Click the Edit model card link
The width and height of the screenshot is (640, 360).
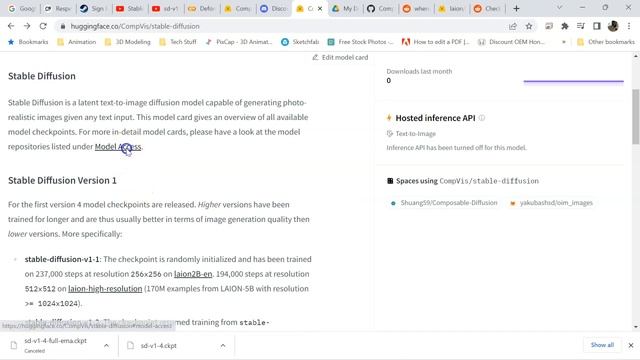[x=340, y=58]
